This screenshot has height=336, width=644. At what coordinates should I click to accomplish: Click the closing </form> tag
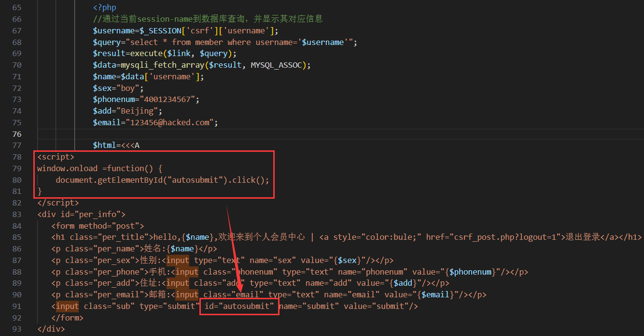tap(68, 318)
